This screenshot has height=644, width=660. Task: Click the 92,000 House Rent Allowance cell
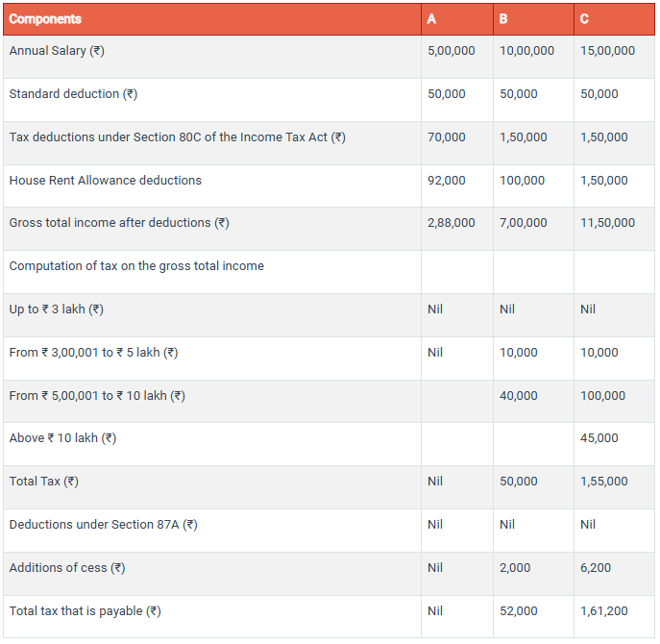[x=446, y=181]
